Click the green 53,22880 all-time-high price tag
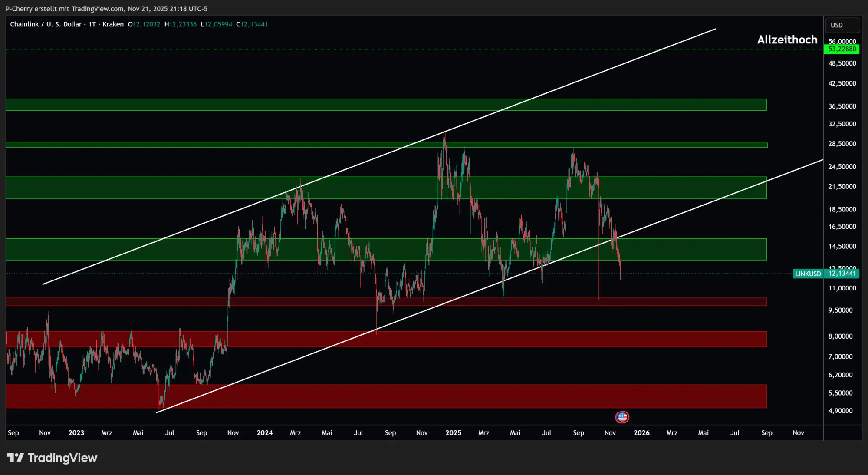868x475 pixels. (842, 49)
